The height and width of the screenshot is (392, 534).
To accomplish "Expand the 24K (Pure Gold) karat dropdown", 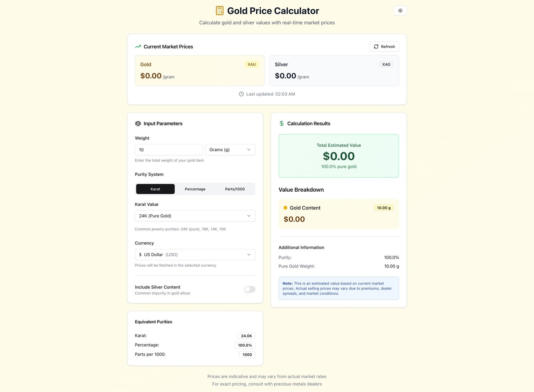I will click(x=195, y=216).
